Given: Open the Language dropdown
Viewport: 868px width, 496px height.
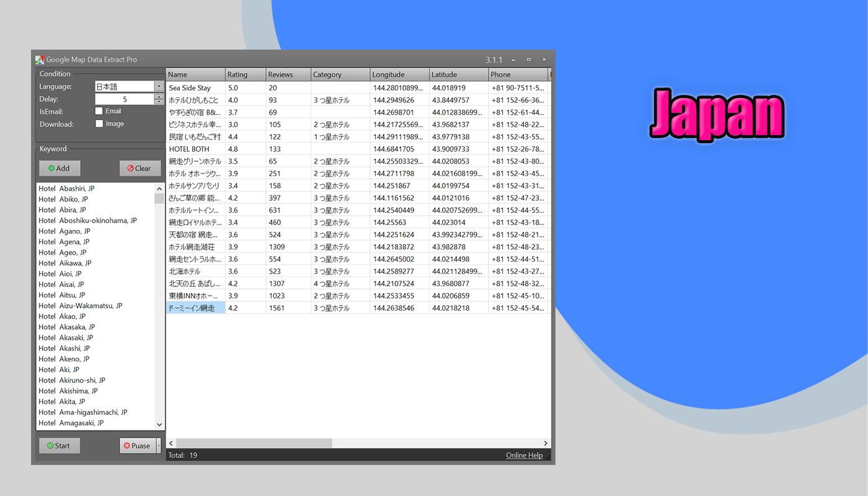Looking at the screenshot, I should pos(159,87).
